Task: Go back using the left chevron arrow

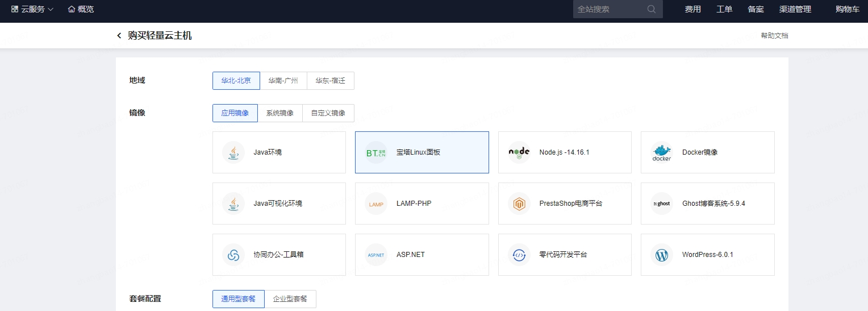Action: [119, 36]
